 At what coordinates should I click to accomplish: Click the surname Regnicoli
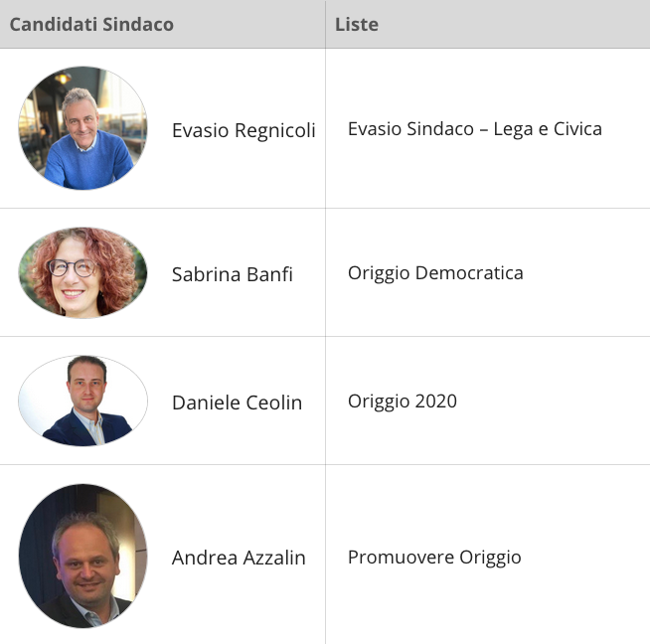pos(275,131)
